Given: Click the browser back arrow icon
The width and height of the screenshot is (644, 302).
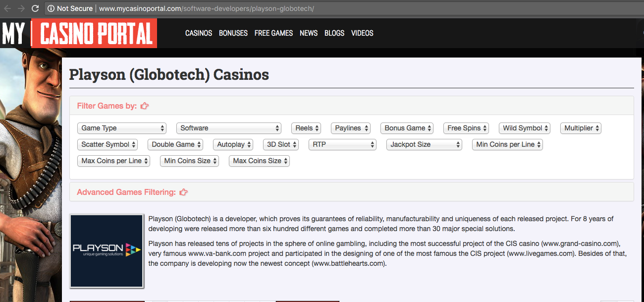Looking at the screenshot, I should (x=7, y=8).
